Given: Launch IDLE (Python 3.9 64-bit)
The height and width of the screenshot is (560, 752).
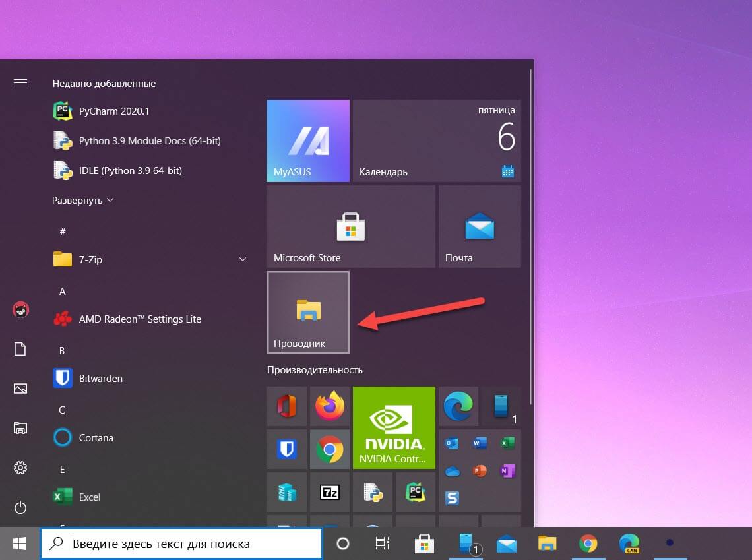Looking at the screenshot, I should coord(151,171).
